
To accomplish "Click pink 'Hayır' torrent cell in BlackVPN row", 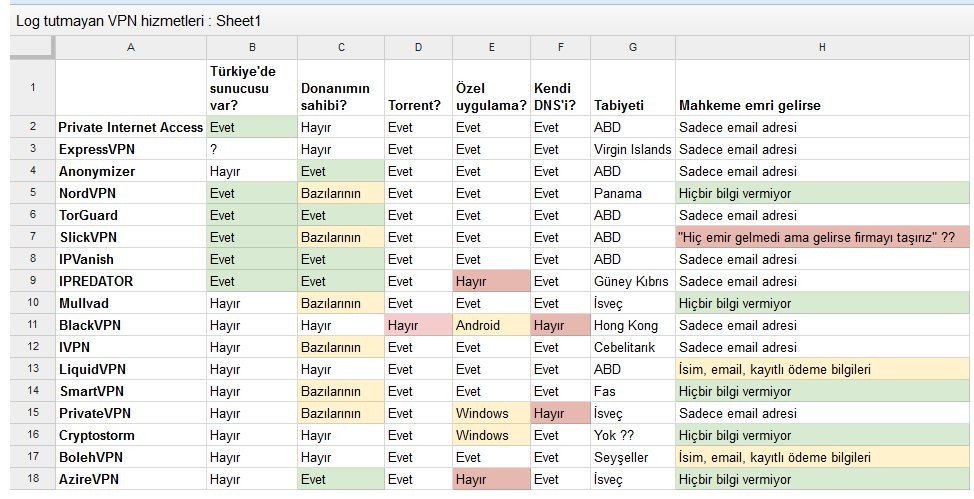I will pos(418,325).
